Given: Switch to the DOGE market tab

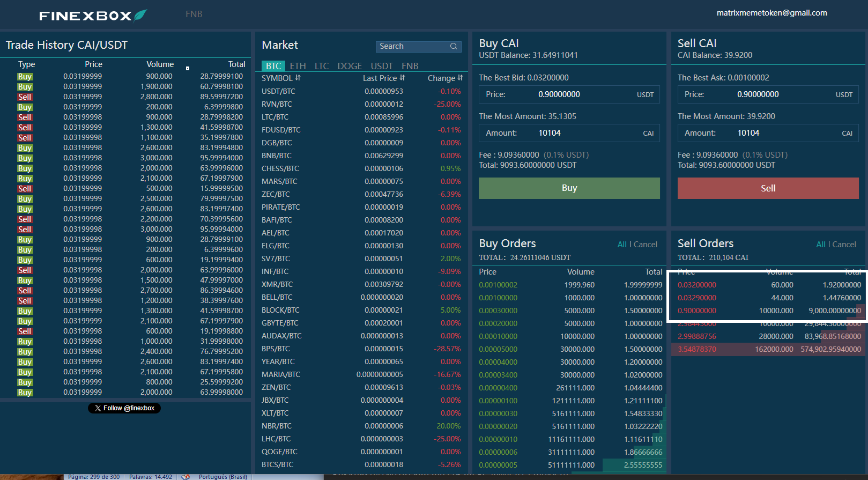Looking at the screenshot, I should point(350,66).
